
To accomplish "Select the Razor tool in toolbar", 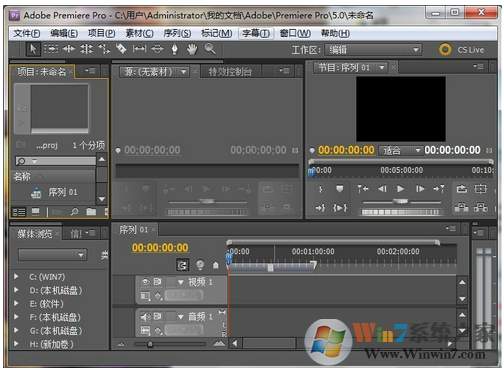I will pyautogui.click(x=121, y=49).
